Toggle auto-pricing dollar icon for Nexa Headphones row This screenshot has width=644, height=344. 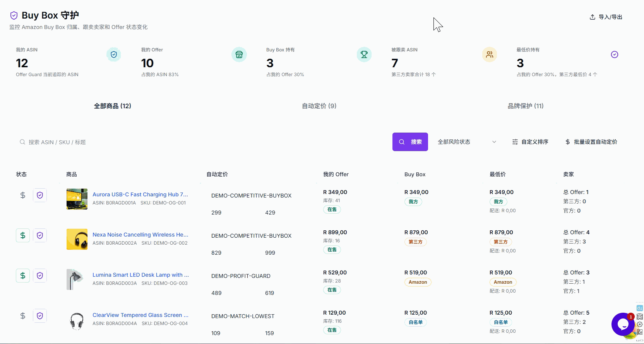tap(23, 235)
